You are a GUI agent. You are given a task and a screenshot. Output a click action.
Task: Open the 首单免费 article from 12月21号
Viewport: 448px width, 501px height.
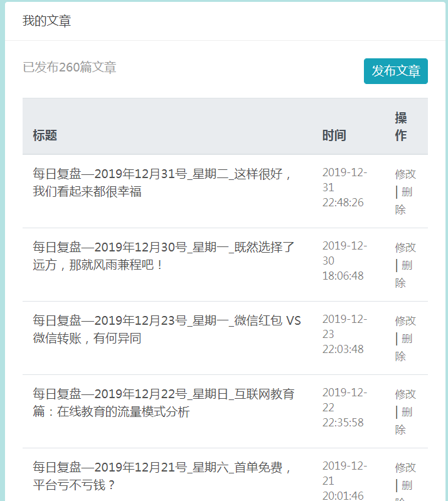[x=162, y=476]
